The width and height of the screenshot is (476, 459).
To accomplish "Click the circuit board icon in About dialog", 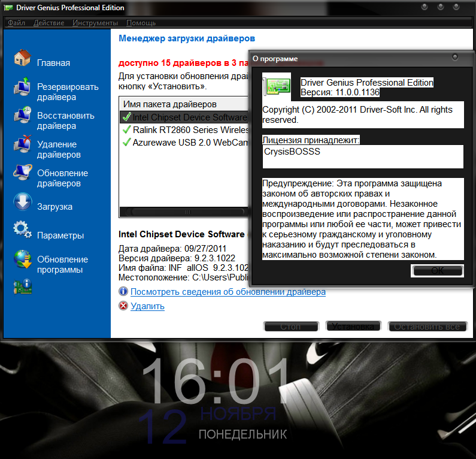I will pyautogui.click(x=277, y=86).
